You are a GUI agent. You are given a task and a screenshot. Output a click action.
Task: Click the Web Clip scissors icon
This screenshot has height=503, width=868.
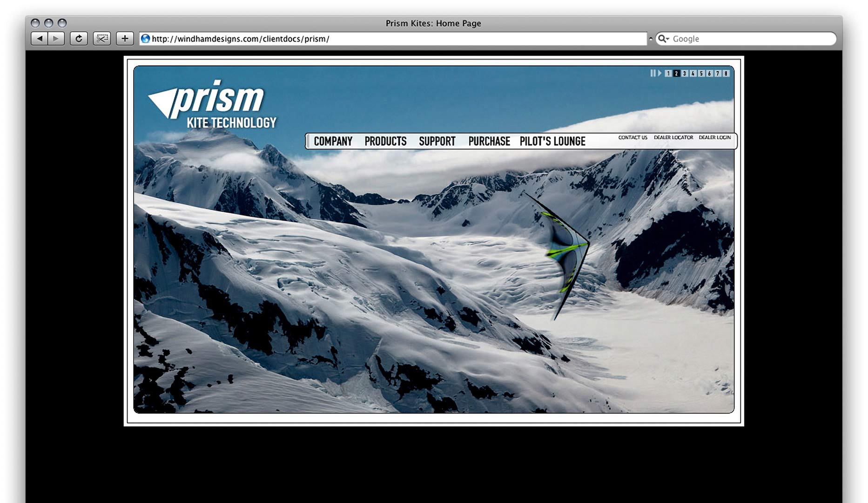click(x=101, y=39)
